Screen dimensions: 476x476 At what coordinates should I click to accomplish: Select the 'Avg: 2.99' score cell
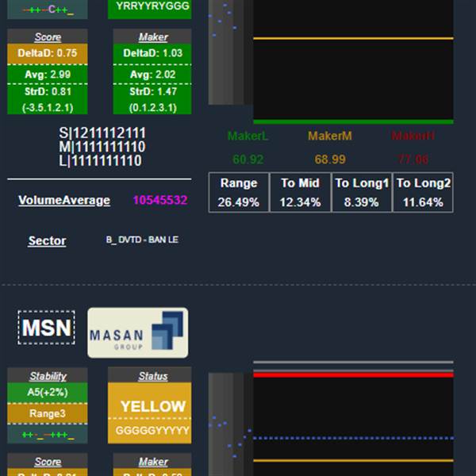[48, 75]
